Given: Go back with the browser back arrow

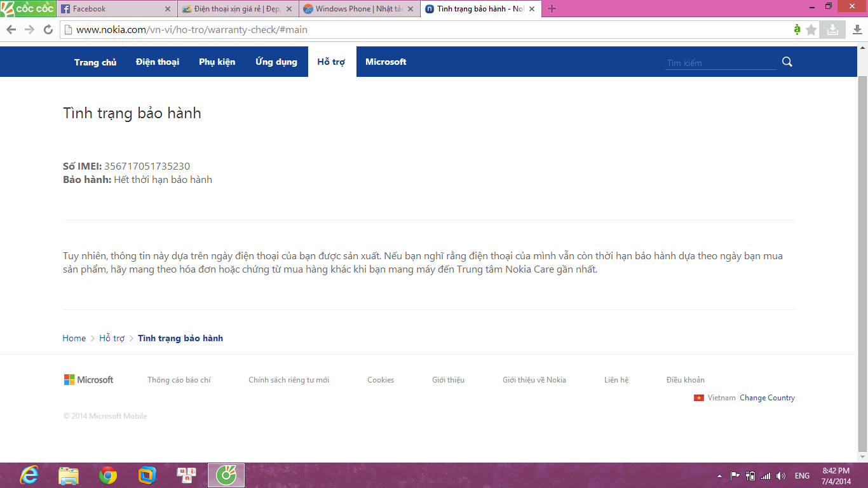Looking at the screenshot, I should (11, 30).
